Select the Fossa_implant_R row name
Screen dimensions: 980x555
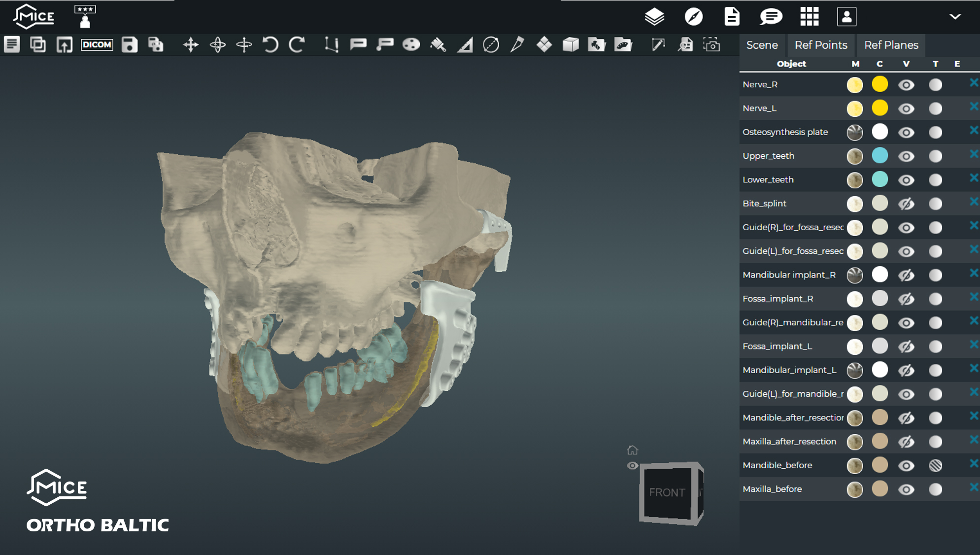click(x=777, y=299)
